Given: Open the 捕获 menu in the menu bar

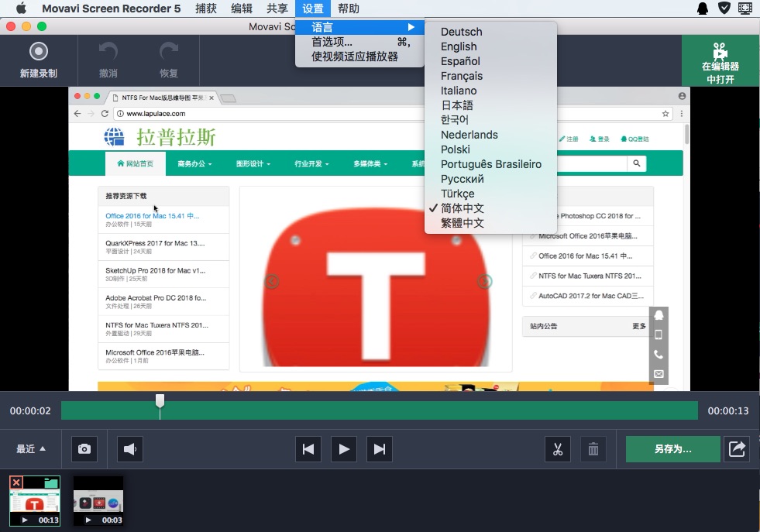Looking at the screenshot, I should [206, 9].
